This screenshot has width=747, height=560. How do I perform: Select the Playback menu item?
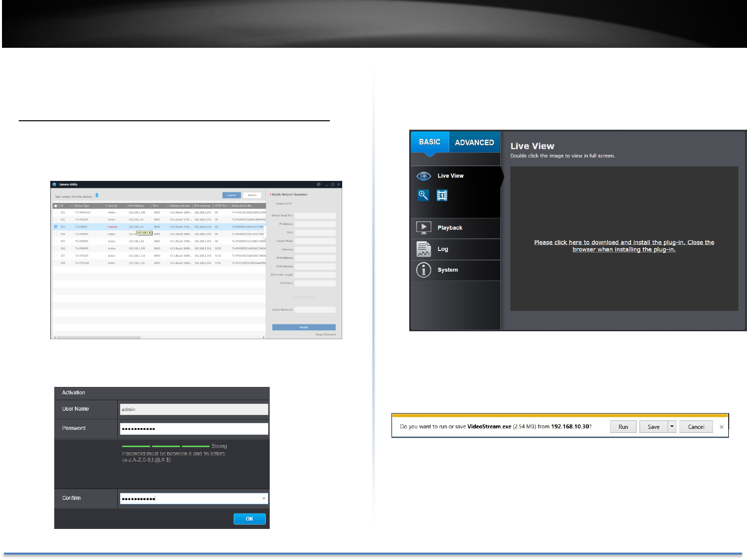pos(450,228)
